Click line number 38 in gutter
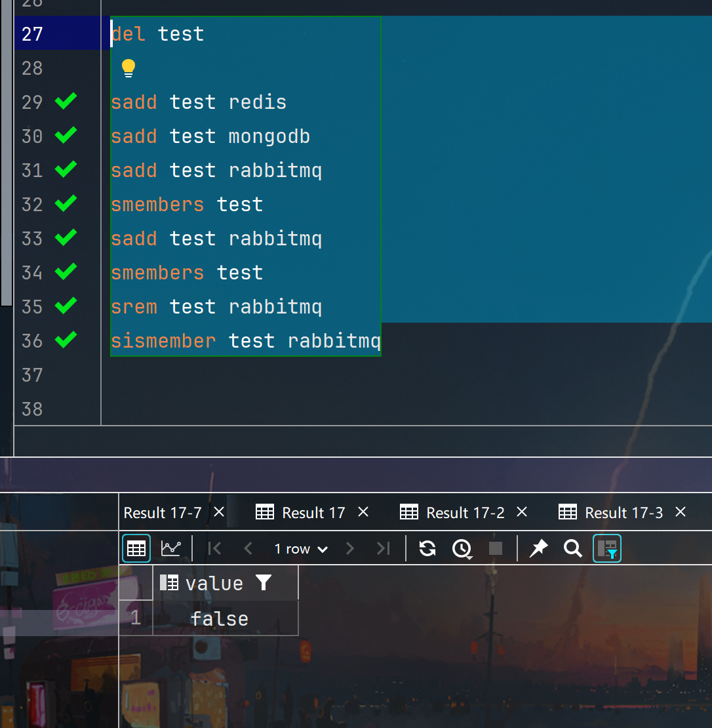 (32, 409)
